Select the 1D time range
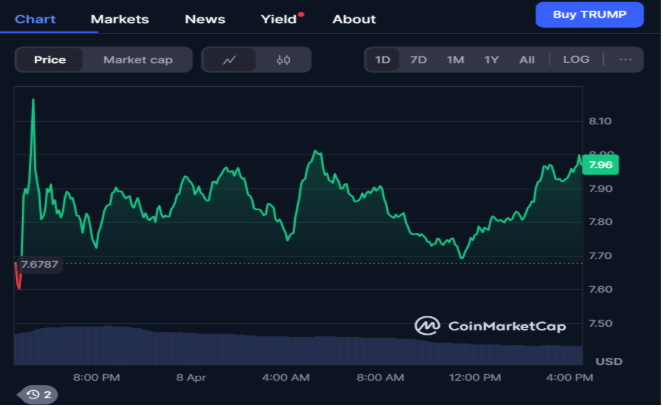 pos(383,60)
